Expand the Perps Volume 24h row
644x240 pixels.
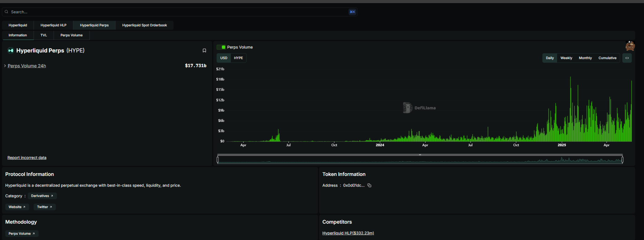(5, 66)
